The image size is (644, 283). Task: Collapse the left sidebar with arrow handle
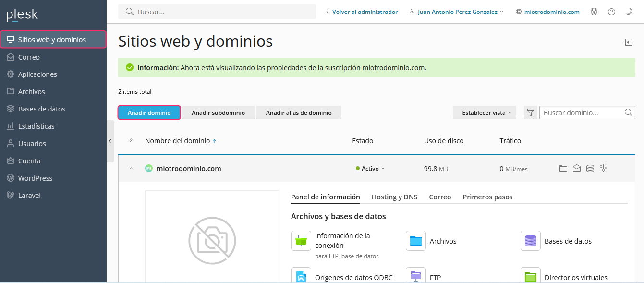[110, 141]
